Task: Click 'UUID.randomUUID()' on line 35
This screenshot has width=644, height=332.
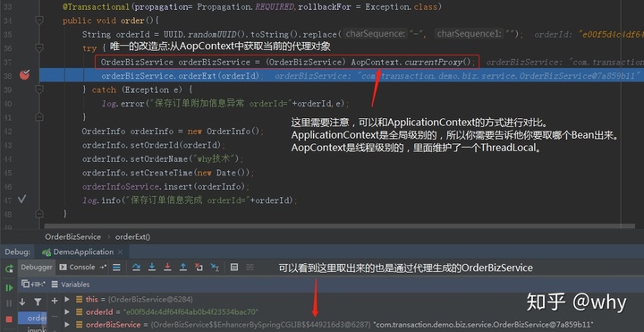Action: point(204,35)
